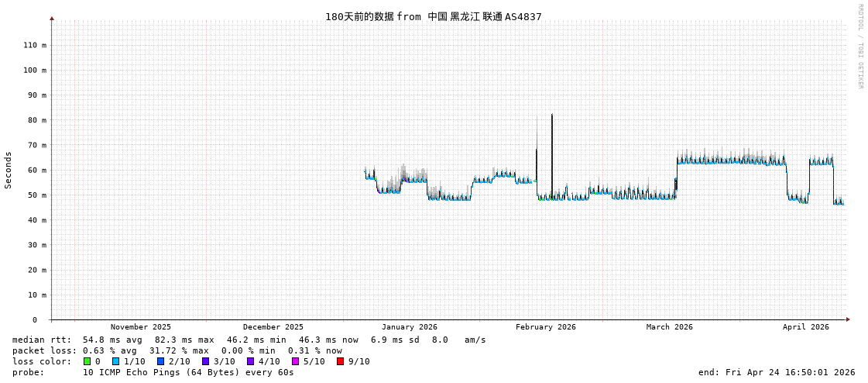868x383 pixels.
Task: Click the green 0 loss color swatch
Action: 87,361
